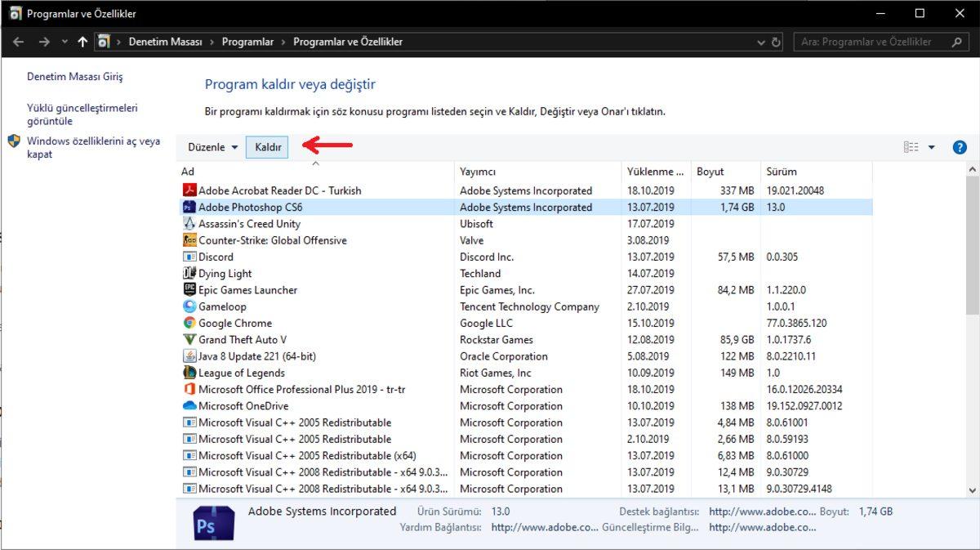Click the Microsoft OneDrive cloud icon
The image size is (980, 550).
[189, 406]
